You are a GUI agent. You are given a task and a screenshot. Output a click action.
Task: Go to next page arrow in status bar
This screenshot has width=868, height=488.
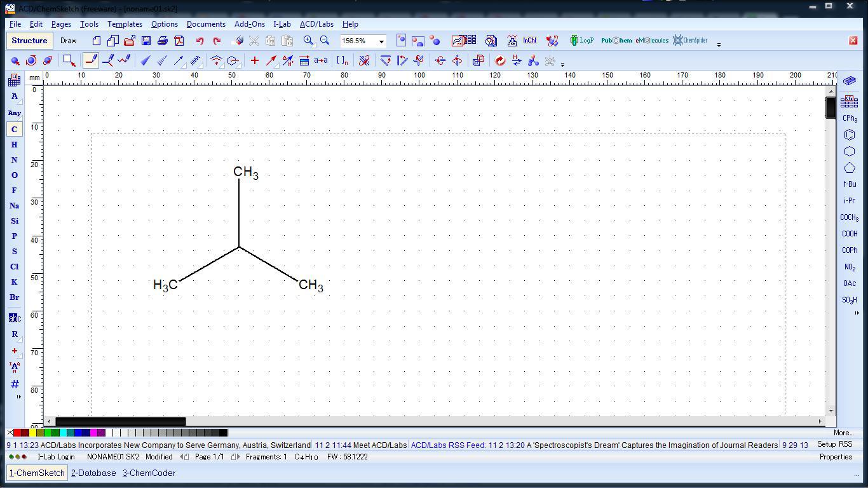click(234, 457)
